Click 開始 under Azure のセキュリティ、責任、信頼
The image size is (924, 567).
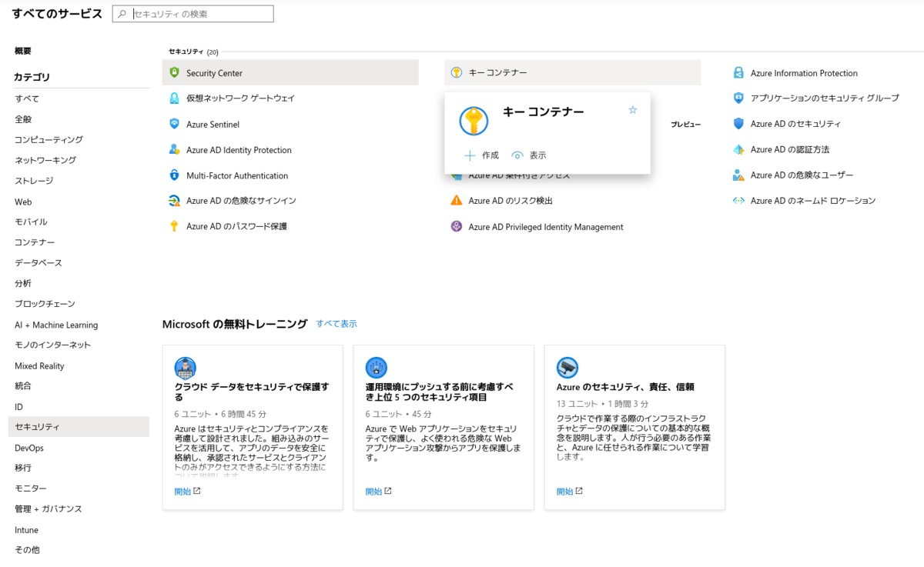(569, 492)
